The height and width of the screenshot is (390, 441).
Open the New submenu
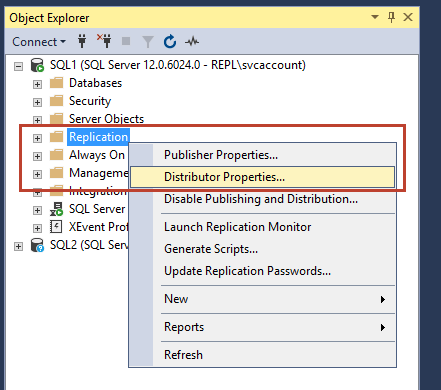click(x=262, y=299)
